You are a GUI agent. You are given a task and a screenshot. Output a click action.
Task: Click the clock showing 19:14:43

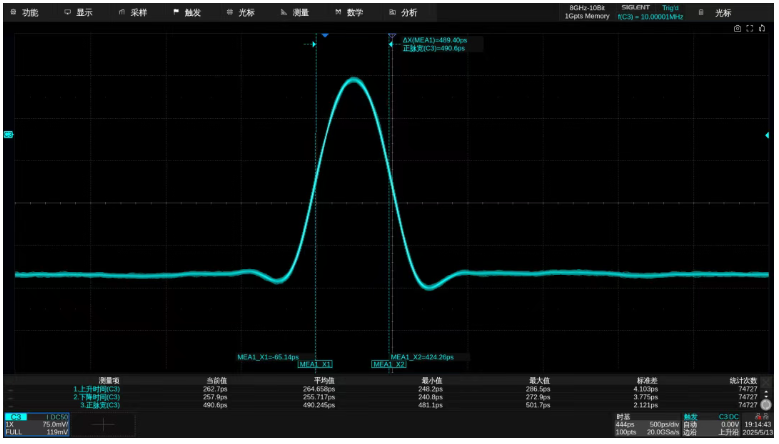coord(758,425)
